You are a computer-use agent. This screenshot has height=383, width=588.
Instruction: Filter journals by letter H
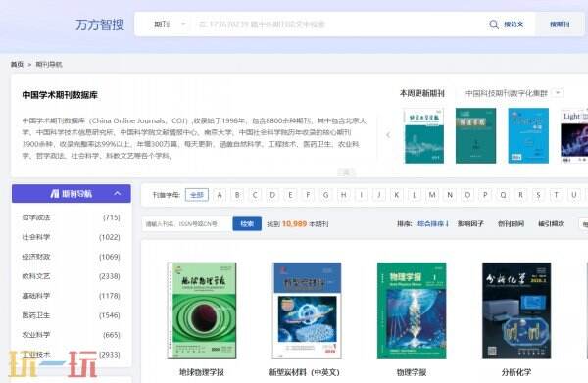pos(344,195)
